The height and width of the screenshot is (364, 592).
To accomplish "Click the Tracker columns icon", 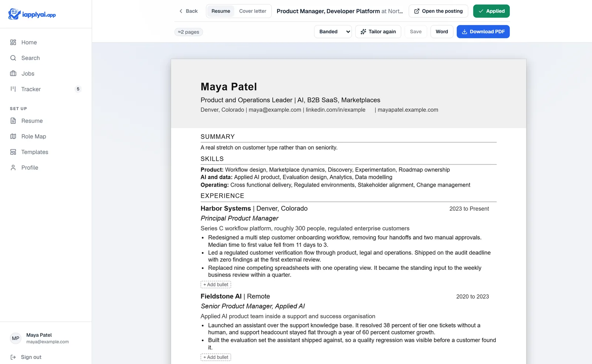I will 13,89.
